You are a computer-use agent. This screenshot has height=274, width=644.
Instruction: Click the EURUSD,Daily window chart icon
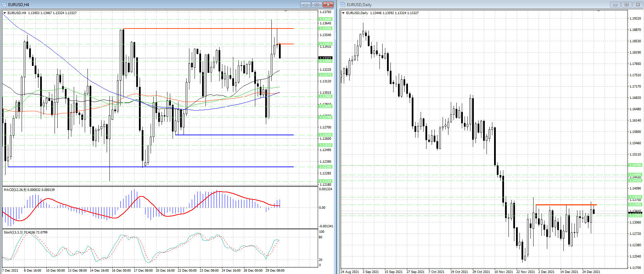point(343,4)
